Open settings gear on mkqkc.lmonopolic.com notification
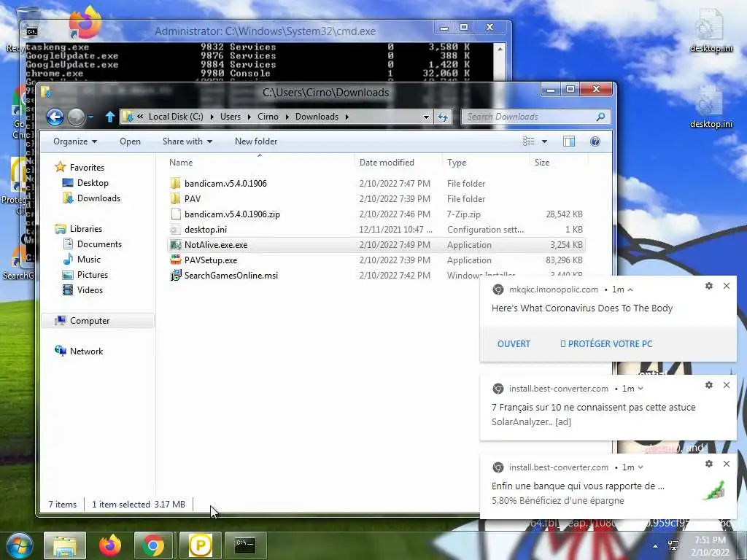 coord(709,286)
